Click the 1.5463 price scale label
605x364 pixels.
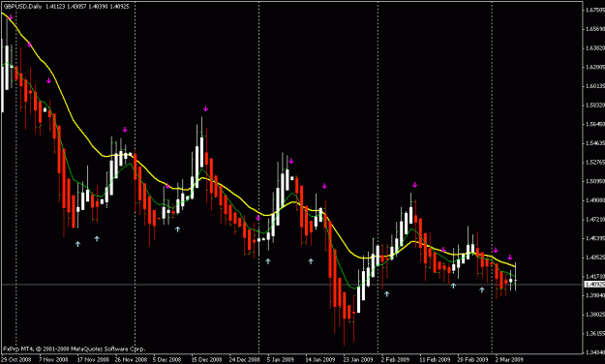coord(594,143)
